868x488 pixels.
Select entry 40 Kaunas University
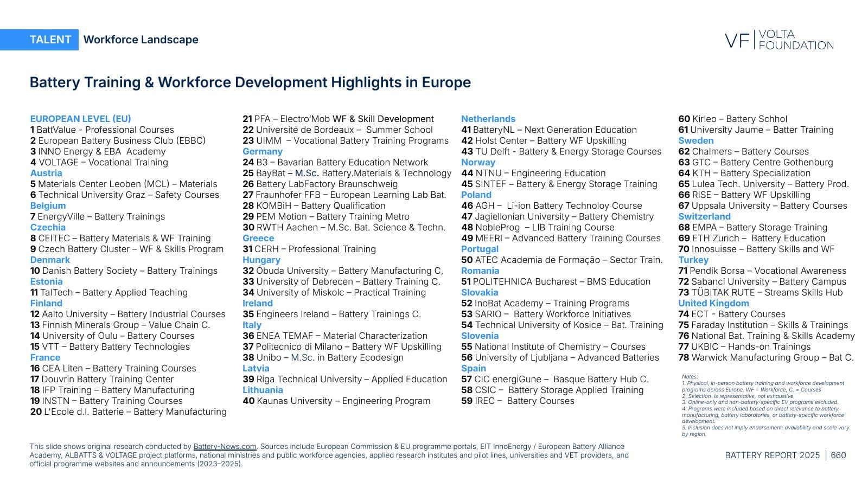tap(336, 401)
